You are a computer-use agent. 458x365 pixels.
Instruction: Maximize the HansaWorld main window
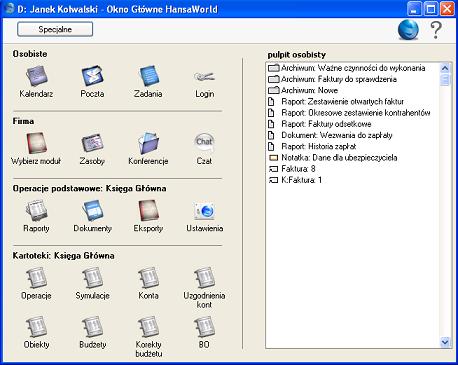tap(431, 9)
